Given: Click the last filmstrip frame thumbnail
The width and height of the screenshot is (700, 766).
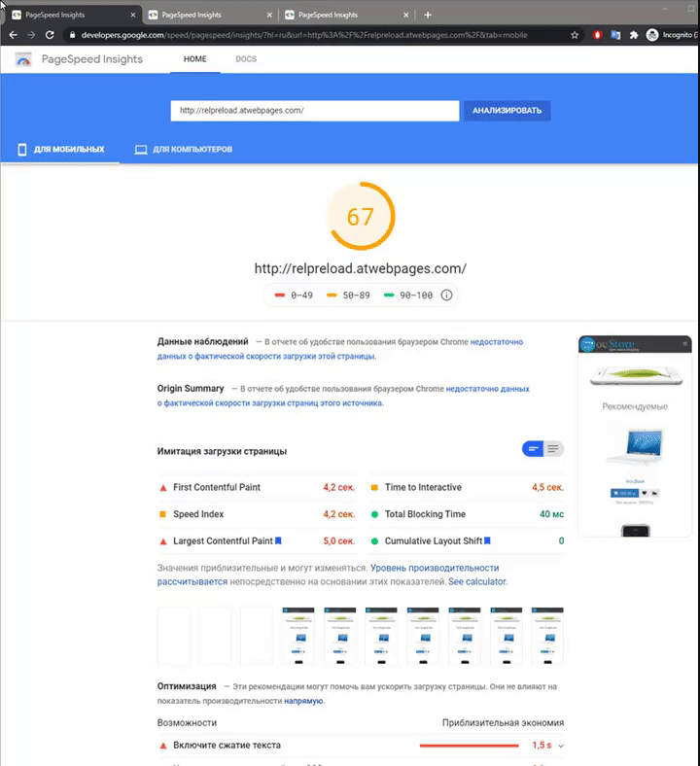Looking at the screenshot, I should [547, 635].
